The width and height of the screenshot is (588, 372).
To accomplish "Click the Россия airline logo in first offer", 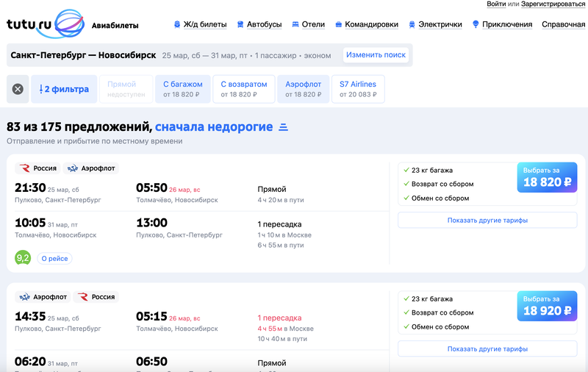I will (25, 168).
